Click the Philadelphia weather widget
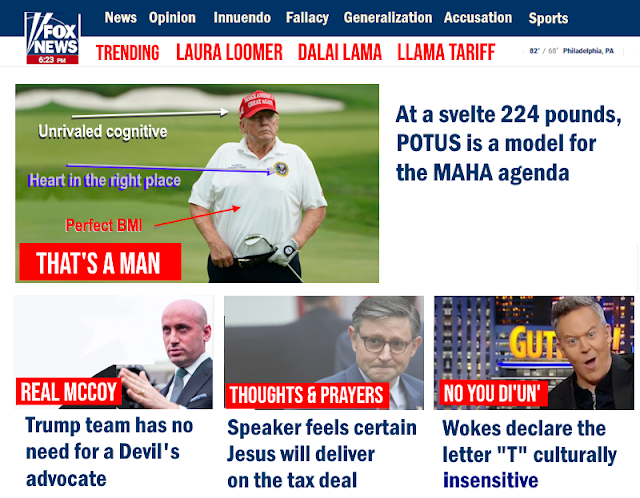This screenshot has width=640, height=498. pos(571,51)
